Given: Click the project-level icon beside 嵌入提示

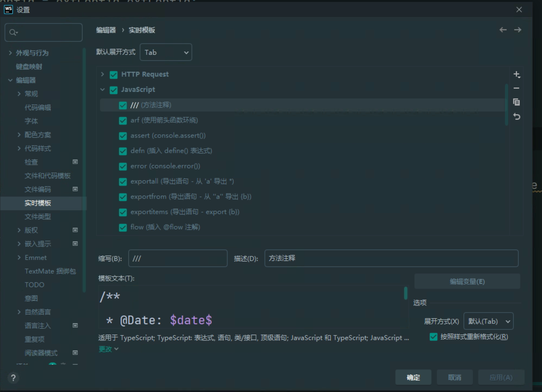Looking at the screenshot, I should click(x=75, y=244).
